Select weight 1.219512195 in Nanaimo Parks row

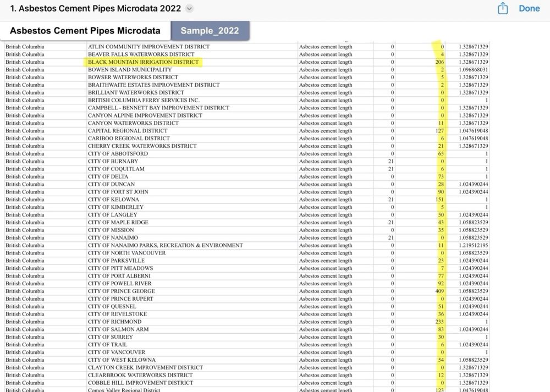pyautogui.click(x=473, y=245)
